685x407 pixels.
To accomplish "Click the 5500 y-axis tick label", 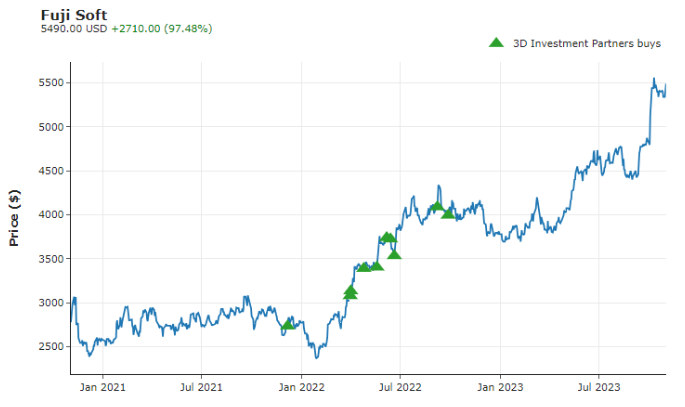I will tap(50, 83).
